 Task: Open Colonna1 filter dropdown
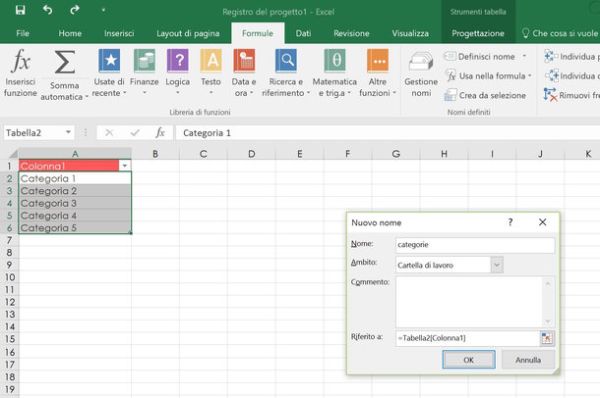(x=125, y=166)
